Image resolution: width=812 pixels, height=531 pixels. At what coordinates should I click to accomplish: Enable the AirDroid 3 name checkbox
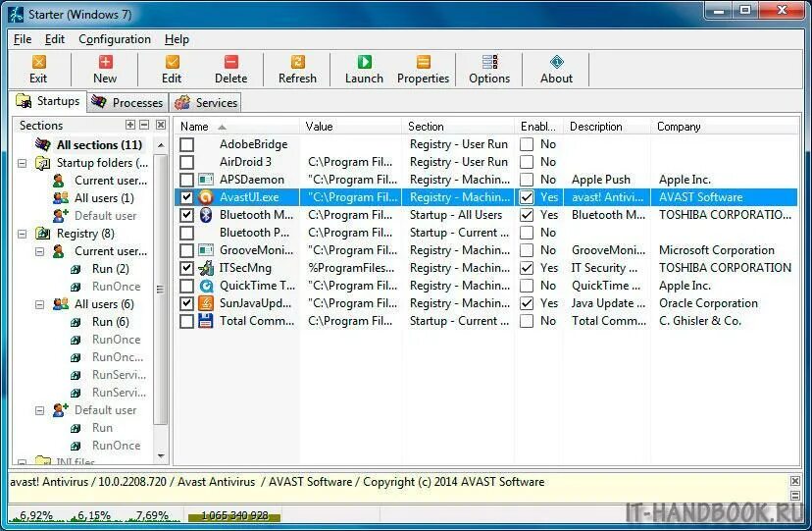(187, 162)
